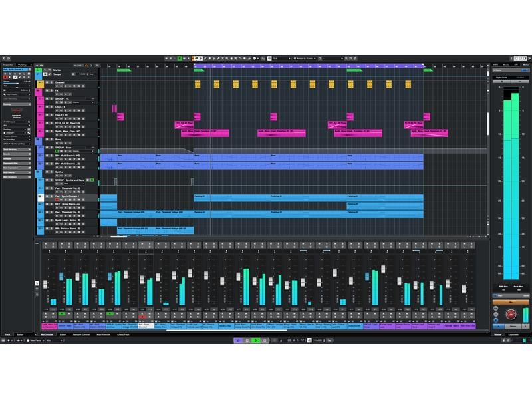
Task: Click the Routing section header in the Inspector
Action: [17, 104]
